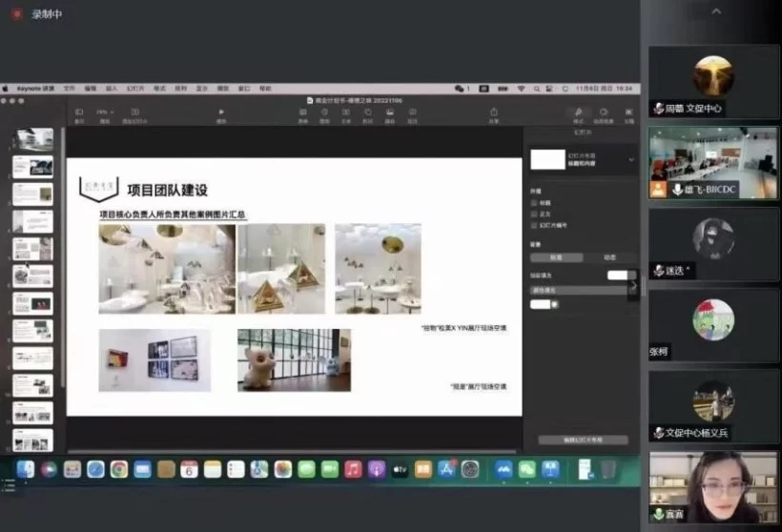Insert a table using the toolbar icon
The image size is (782, 532).
pyautogui.click(x=302, y=113)
